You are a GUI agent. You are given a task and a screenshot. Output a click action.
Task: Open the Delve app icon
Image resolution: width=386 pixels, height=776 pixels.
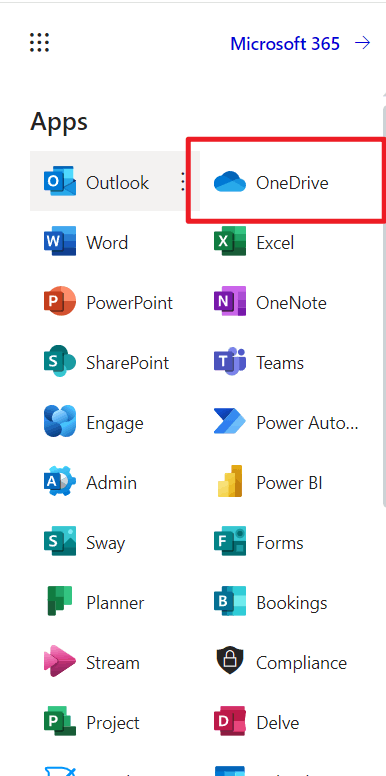click(x=230, y=721)
